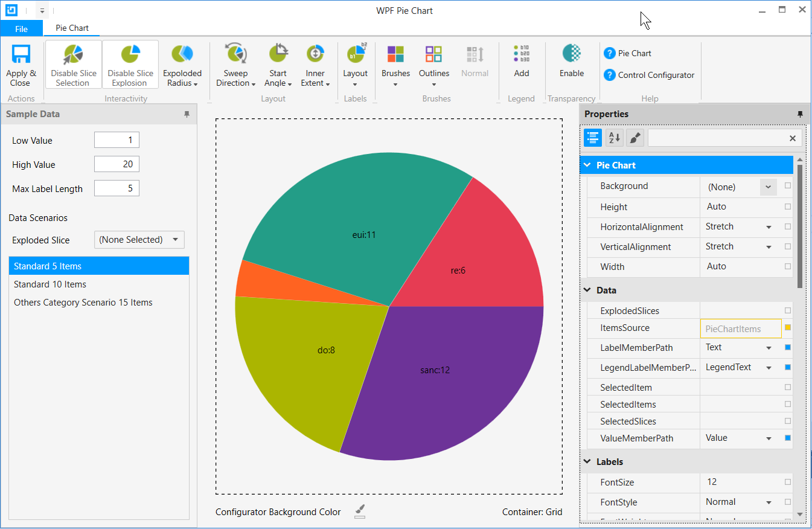Click the ItemsSource value field
This screenshot has height=529, width=812.
741,329
